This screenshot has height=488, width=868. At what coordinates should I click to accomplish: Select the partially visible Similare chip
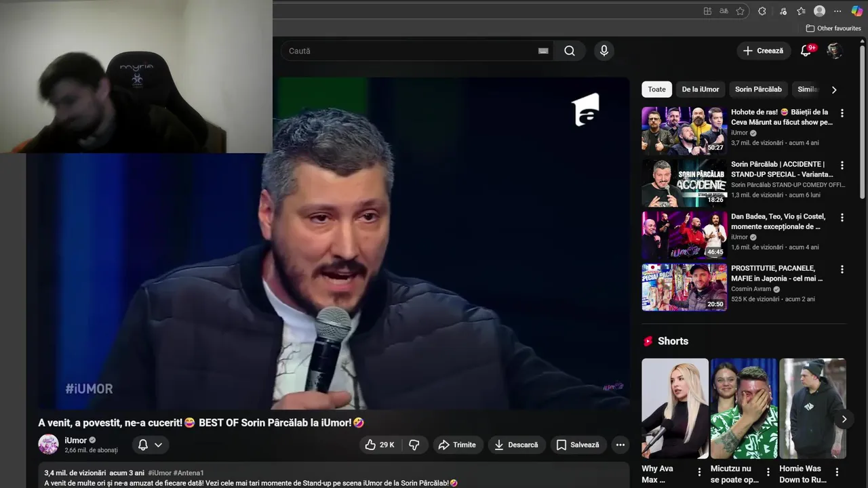click(x=806, y=89)
